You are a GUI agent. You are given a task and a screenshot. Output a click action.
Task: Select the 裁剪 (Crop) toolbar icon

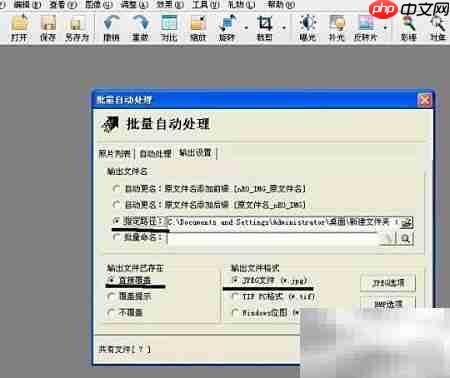coord(265,28)
